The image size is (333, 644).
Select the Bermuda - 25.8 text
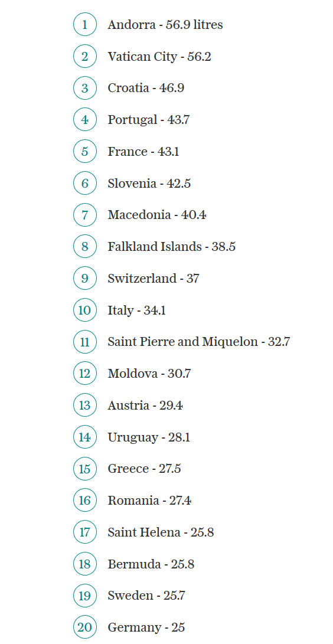coord(151,564)
